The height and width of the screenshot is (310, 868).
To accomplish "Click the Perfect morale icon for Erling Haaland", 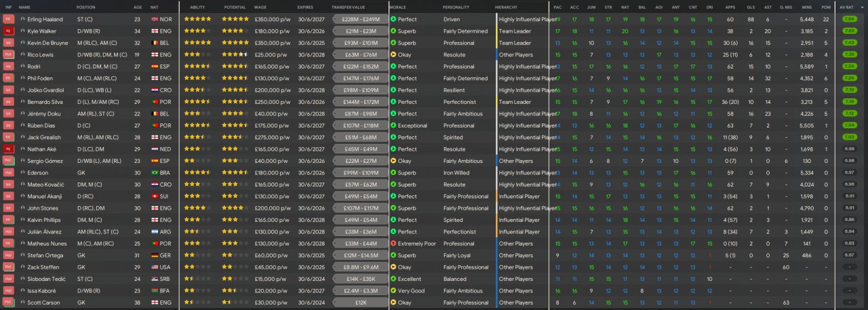I will [393, 19].
